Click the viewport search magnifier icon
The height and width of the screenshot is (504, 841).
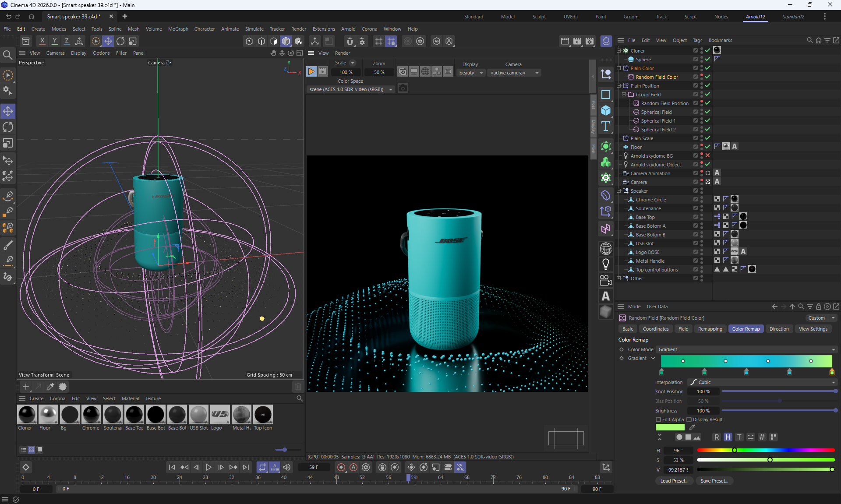[7, 55]
